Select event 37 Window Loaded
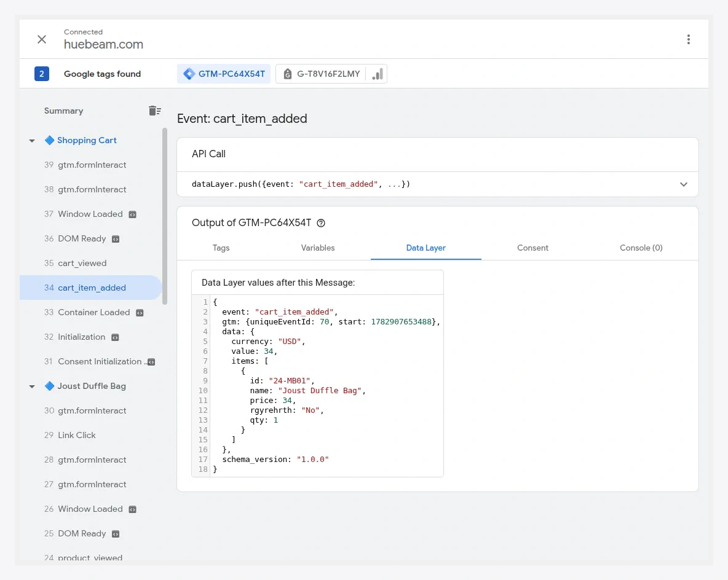The image size is (728, 580). pyautogui.click(x=91, y=214)
